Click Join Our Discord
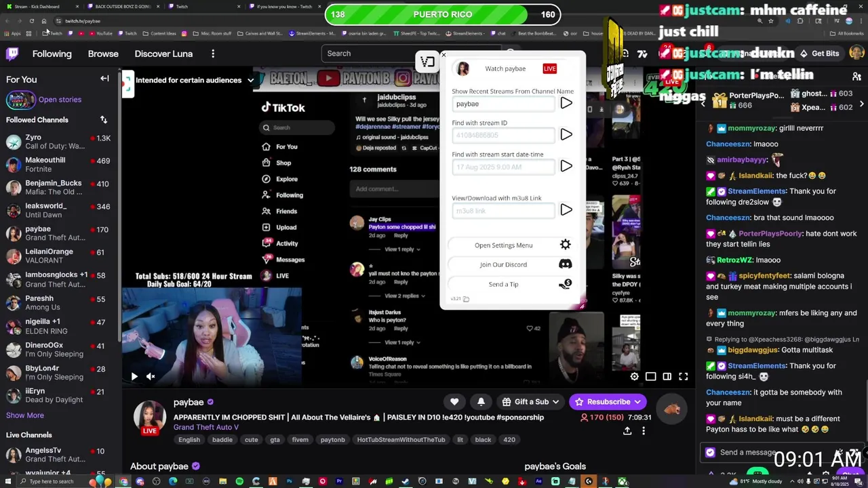 click(x=512, y=264)
